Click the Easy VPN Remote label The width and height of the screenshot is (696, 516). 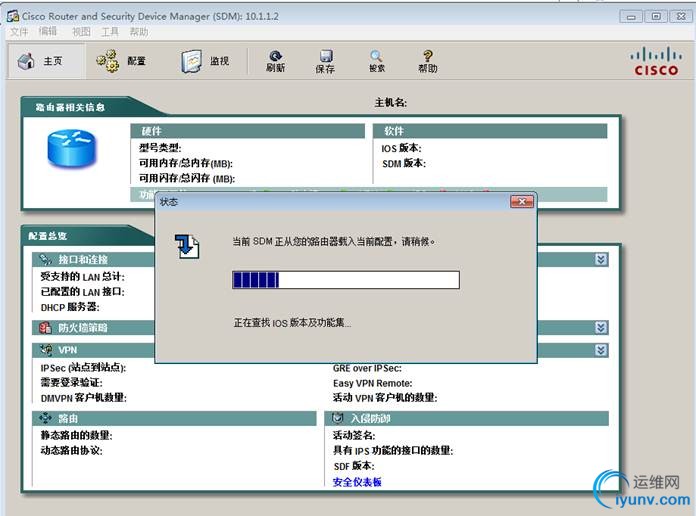tap(372, 383)
